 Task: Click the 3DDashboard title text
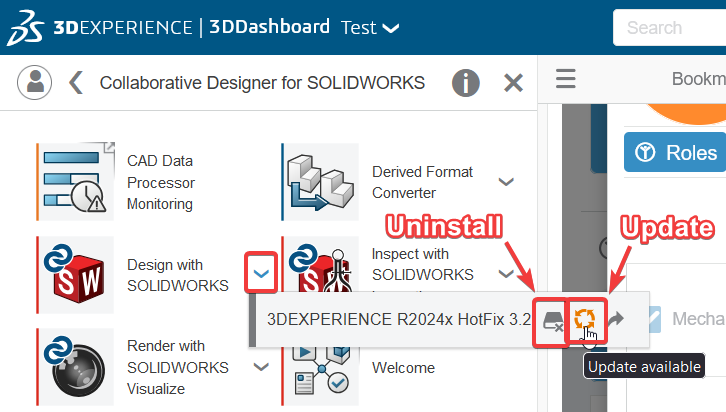[269, 27]
